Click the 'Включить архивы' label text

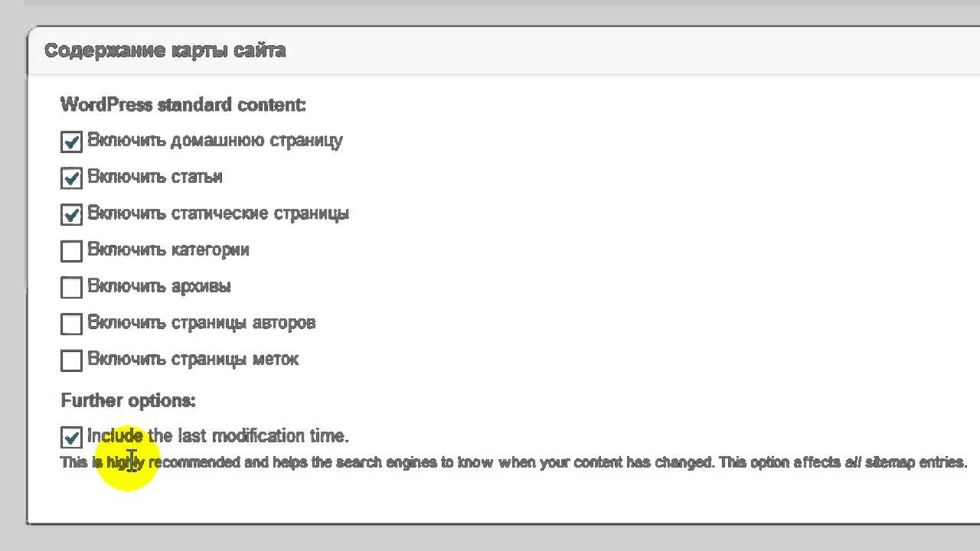coord(158,286)
